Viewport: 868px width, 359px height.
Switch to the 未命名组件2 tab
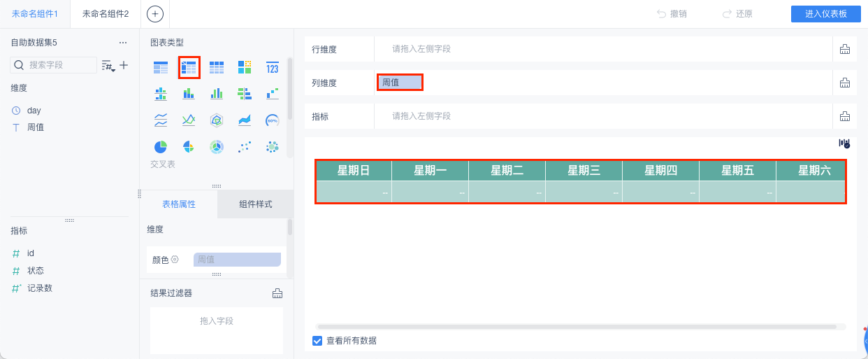point(106,14)
